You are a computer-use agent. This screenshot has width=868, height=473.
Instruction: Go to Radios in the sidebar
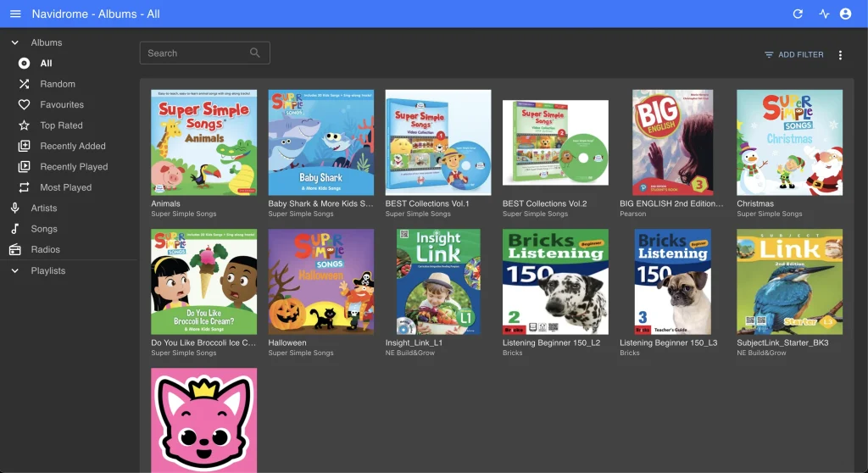point(69,250)
